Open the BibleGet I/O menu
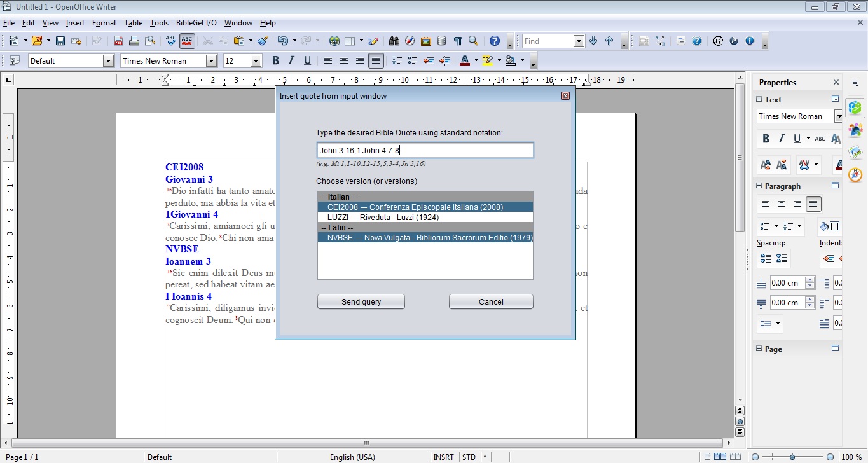Viewport: 868px width, 463px height. point(196,23)
